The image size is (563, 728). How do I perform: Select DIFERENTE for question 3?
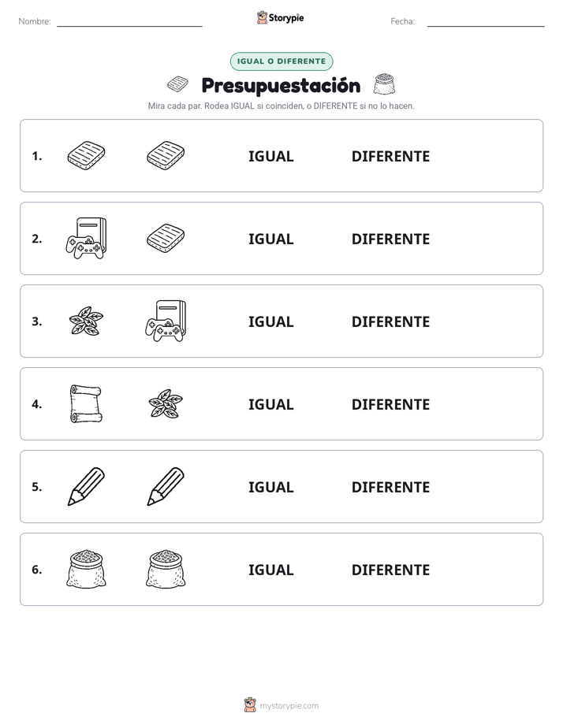[390, 321]
